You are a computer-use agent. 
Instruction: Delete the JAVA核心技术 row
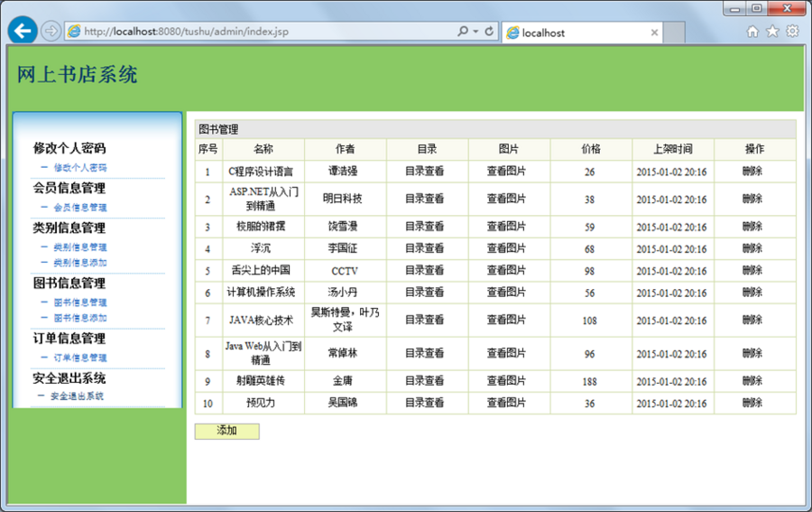click(x=752, y=320)
